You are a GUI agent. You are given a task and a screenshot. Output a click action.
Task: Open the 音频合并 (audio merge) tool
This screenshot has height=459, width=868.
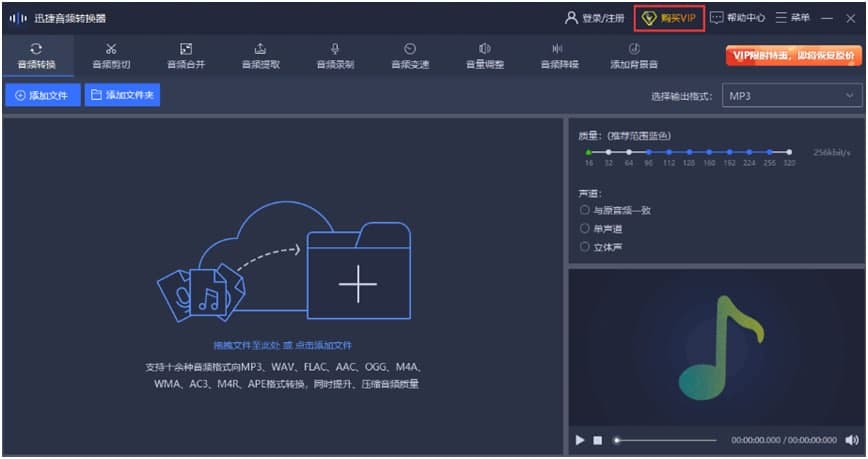pyautogui.click(x=185, y=56)
